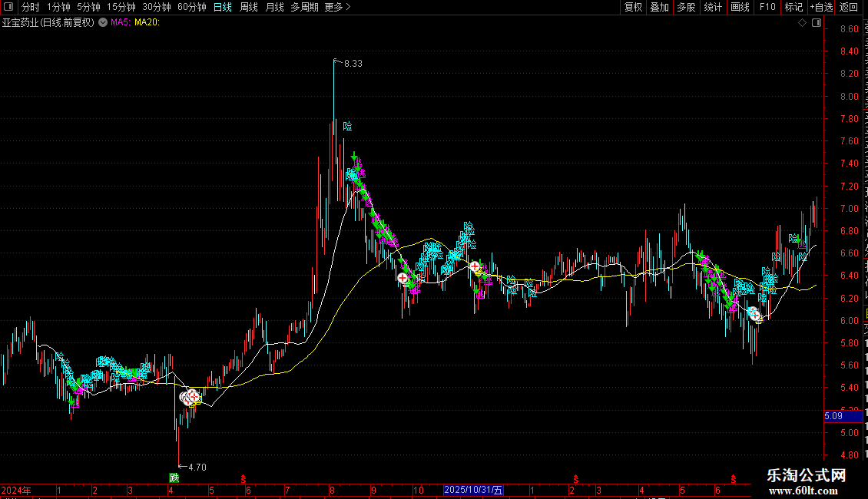Click the 8.33 high price label

point(353,64)
